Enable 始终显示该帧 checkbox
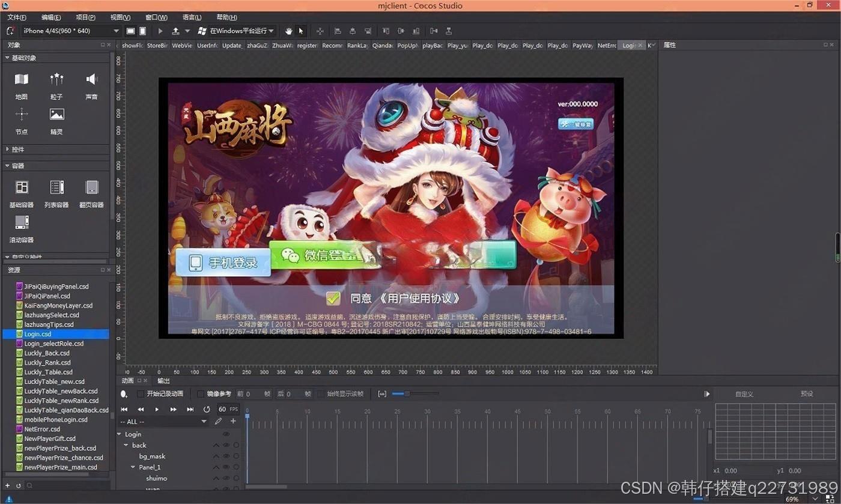The image size is (841, 504). pyautogui.click(x=320, y=394)
